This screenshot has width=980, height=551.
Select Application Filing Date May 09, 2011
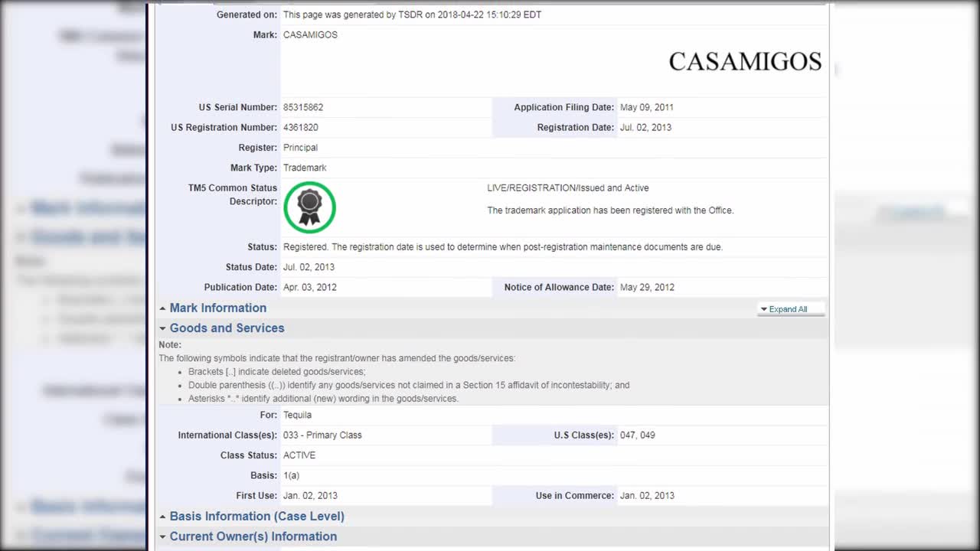647,107
